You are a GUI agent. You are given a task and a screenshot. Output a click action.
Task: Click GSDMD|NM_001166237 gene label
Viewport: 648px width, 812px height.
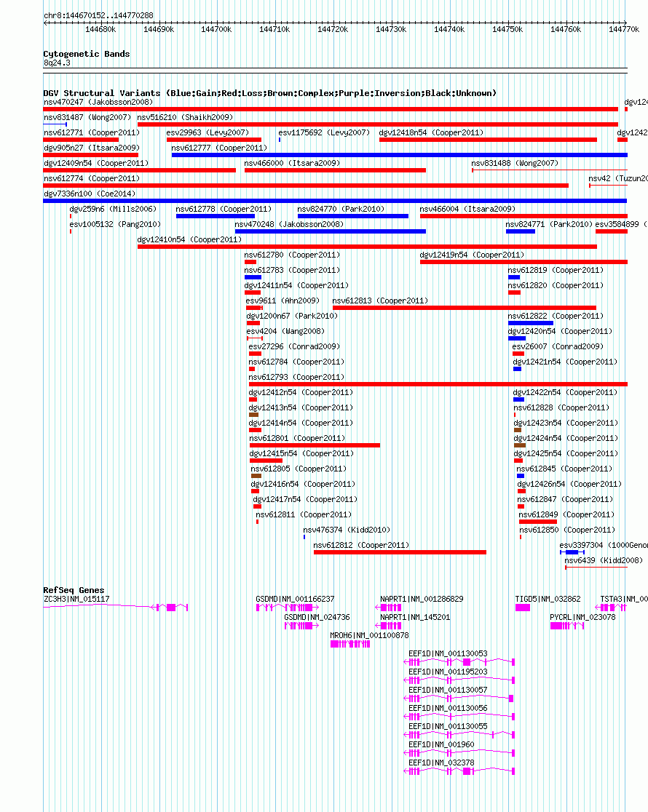tap(295, 599)
